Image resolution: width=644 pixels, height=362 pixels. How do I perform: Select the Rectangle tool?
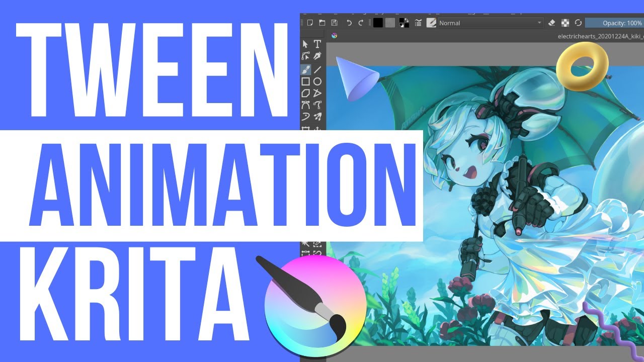[x=305, y=81]
